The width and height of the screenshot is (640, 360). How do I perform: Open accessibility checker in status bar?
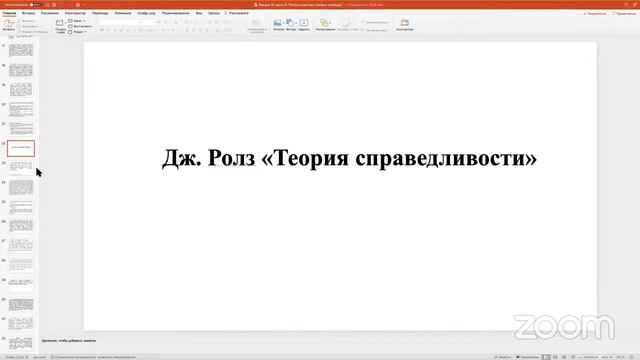[x=93, y=357]
